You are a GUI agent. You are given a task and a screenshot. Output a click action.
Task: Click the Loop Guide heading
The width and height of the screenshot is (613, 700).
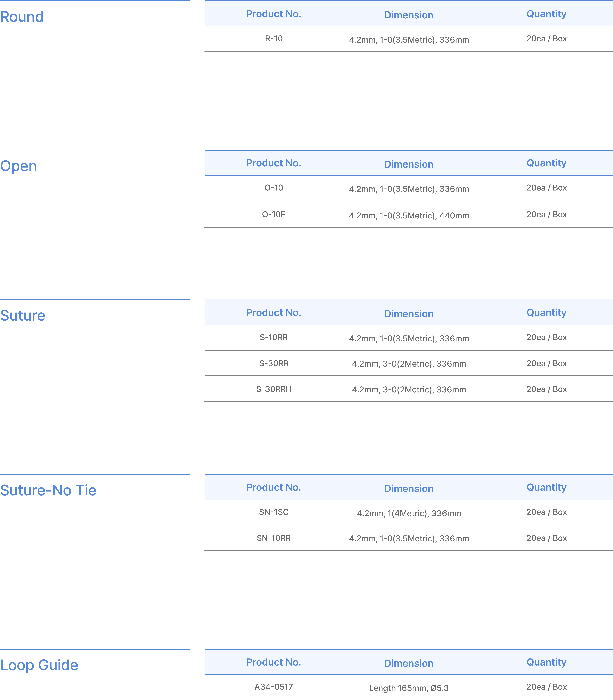[39, 665]
